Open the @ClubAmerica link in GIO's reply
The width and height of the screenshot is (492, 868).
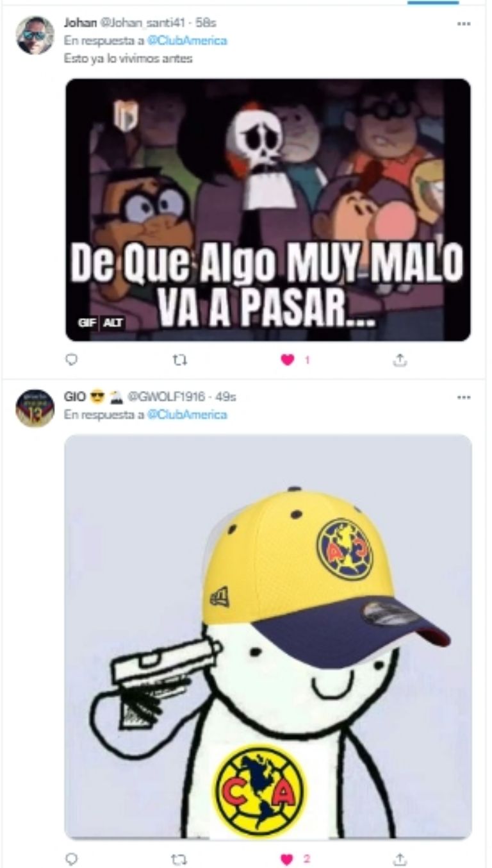187,415
